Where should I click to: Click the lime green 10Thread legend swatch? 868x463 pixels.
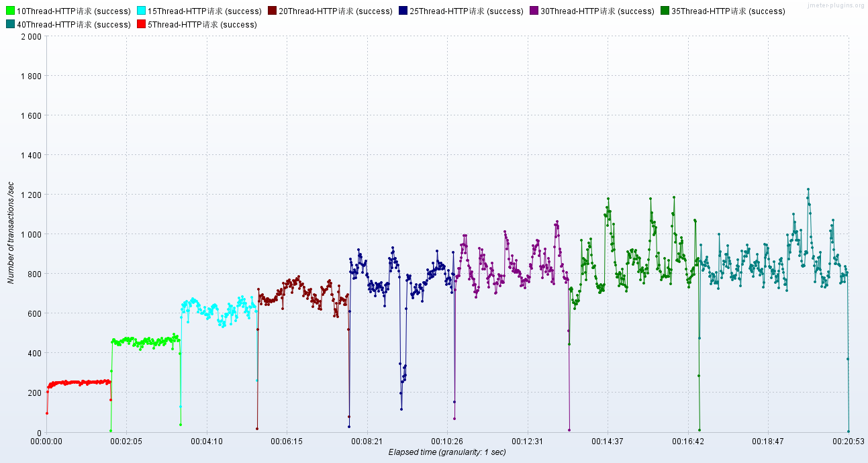(10, 11)
